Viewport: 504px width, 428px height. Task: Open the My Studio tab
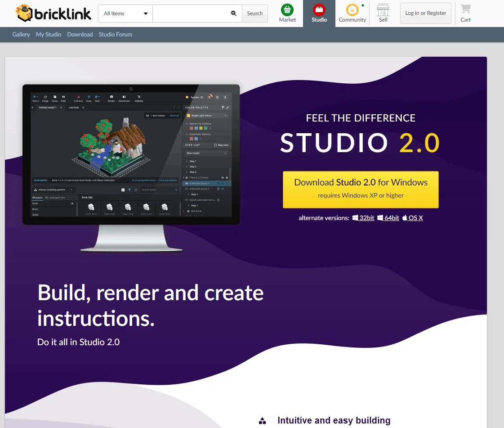point(49,35)
